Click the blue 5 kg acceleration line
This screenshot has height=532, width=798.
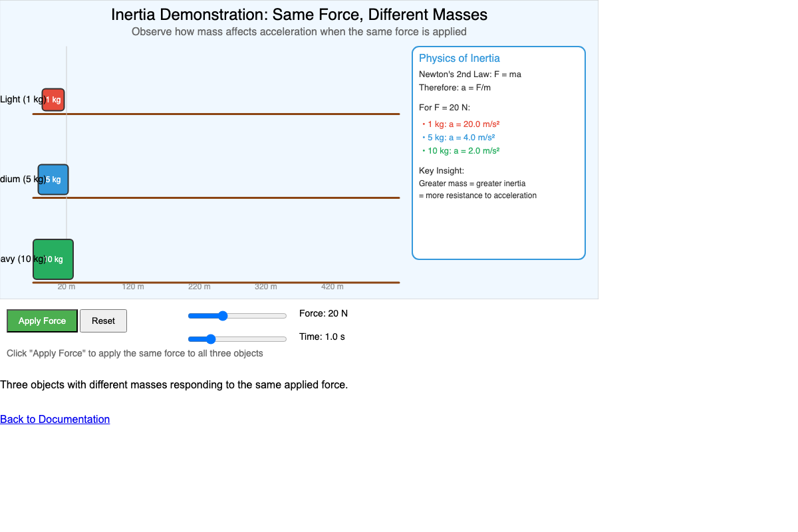[460, 137]
